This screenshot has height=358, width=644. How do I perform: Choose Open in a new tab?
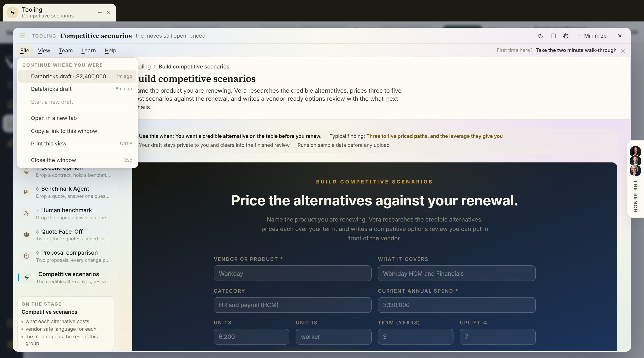77,118
